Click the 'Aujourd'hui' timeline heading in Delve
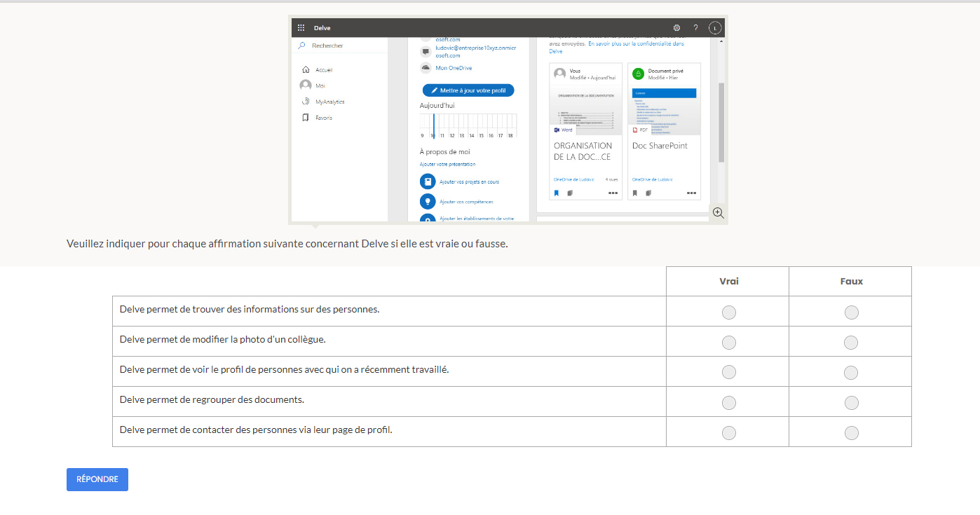Screen dimensions: 980x515 point(437,105)
